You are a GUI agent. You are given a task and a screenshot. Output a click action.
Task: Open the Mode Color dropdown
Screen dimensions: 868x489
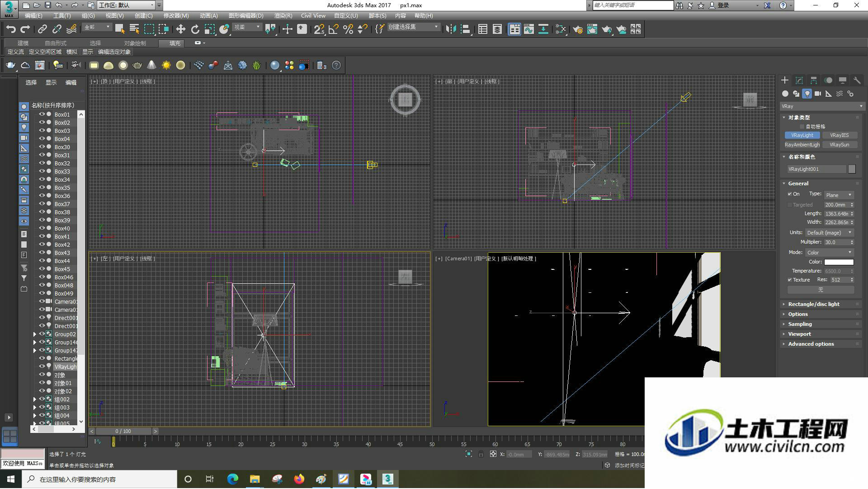point(830,253)
